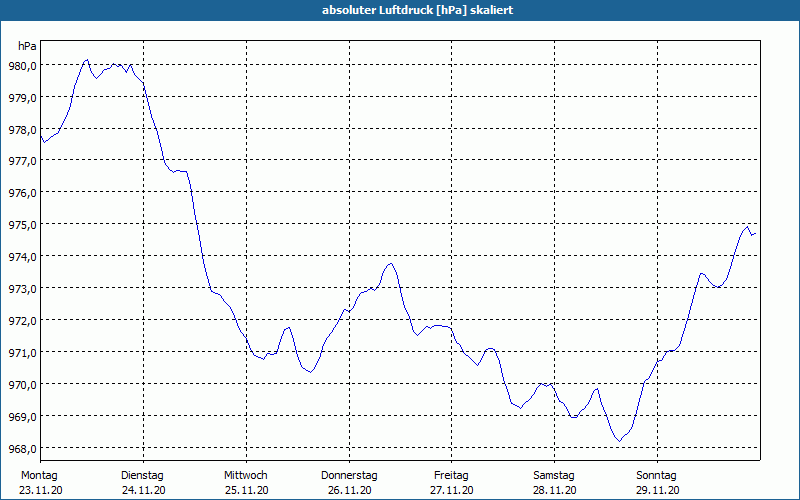800x500 pixels.
Task: Click the date 25.11.20
Action: coord(246,491)
